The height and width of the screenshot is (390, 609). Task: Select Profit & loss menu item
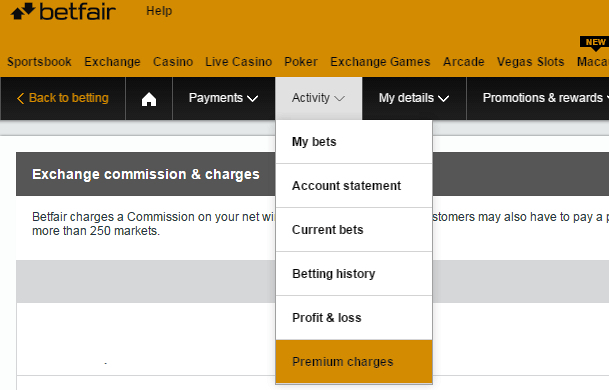click(x=354, y=318)
